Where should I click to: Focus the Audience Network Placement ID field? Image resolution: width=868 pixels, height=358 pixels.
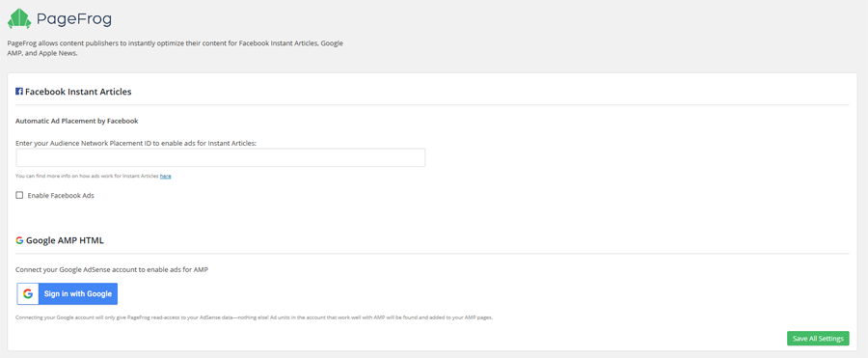(220, 157)
